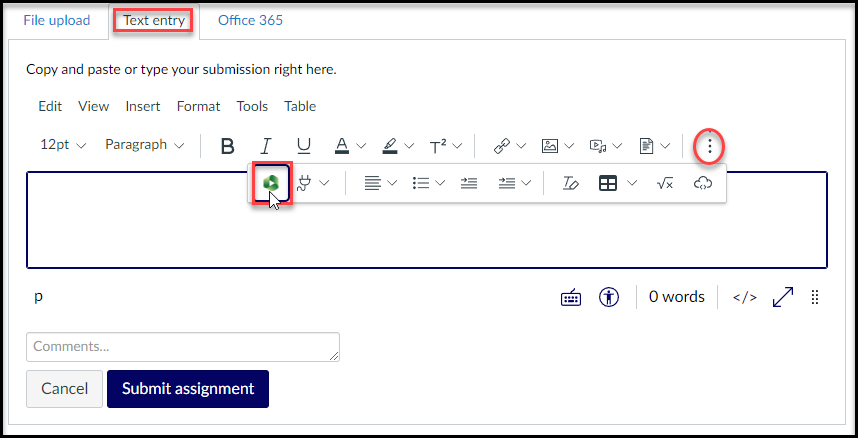Toggle Underline formatting
858x438 pixels.
point(303,146)
